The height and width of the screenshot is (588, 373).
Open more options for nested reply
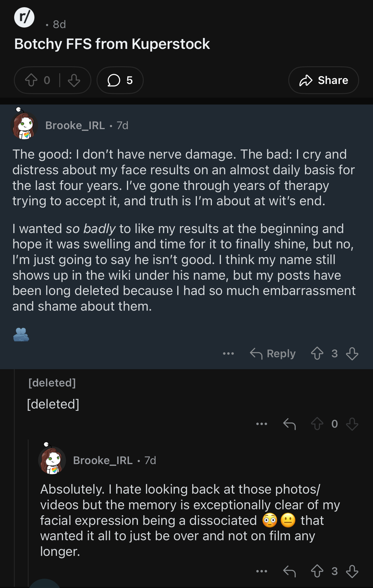click(262, 571)
